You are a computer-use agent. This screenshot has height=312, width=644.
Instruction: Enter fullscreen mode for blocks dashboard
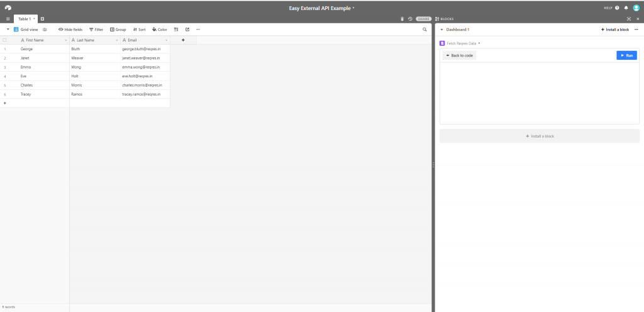(629, 19)
